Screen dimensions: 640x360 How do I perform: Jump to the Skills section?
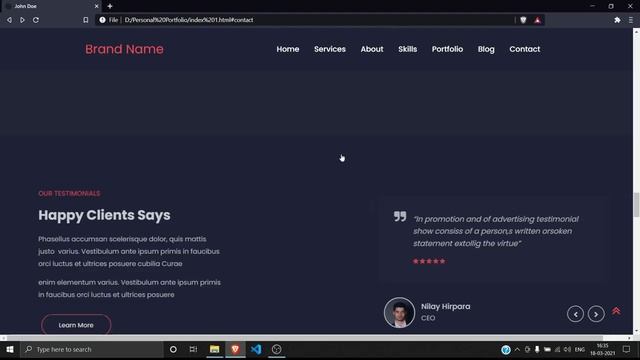click(408, 49)
